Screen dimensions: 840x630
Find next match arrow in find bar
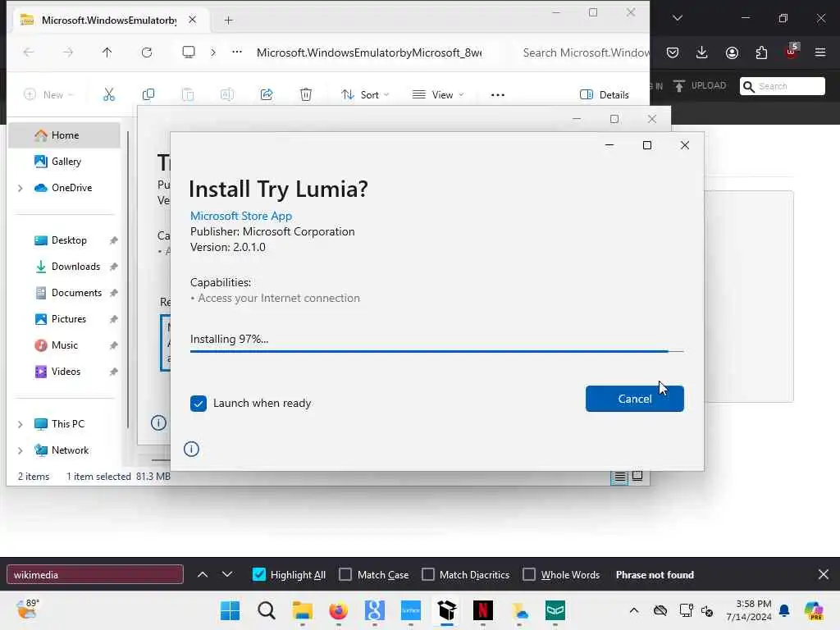[227, 574]
